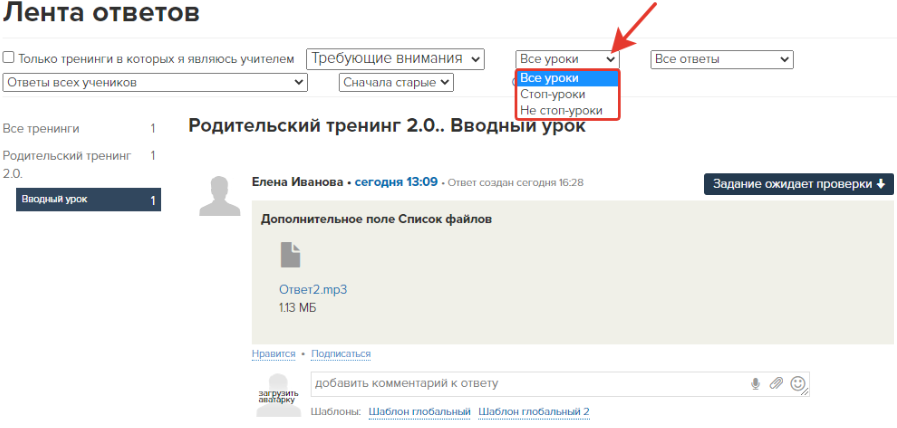Select Не стоп-уроки option in list
897x428 pixels.
tap(567, 110)
